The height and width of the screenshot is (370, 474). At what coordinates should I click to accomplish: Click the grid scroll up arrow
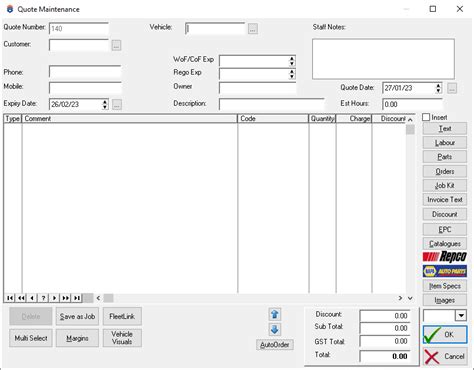(x=410, y=119)
